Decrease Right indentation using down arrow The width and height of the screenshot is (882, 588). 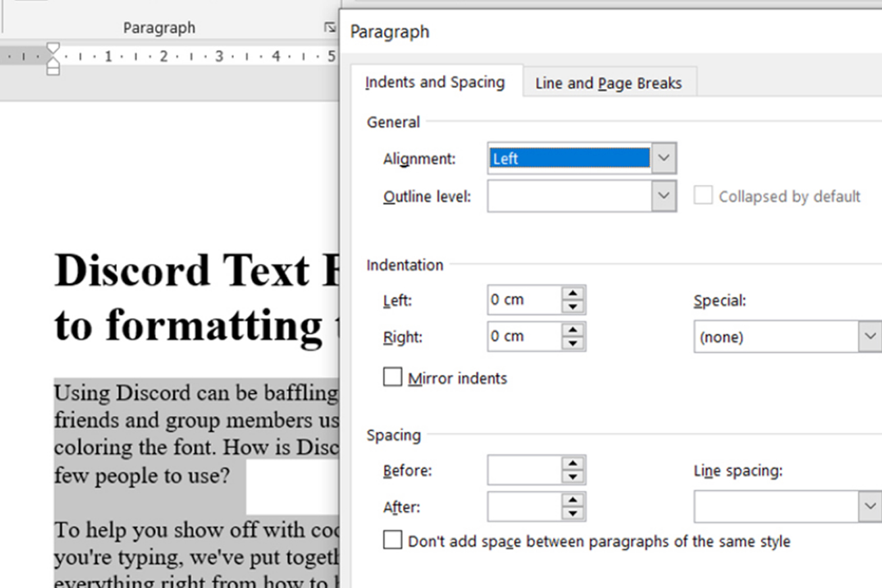click(572, 343)
